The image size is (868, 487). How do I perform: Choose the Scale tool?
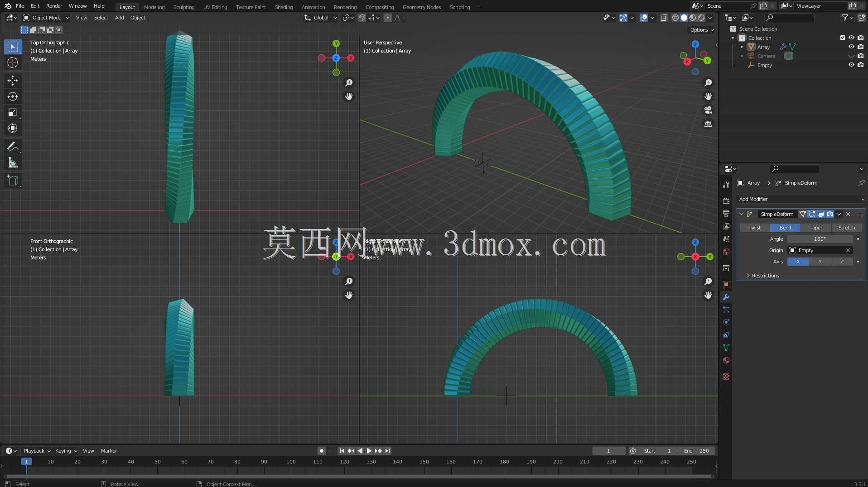[13, 112]
